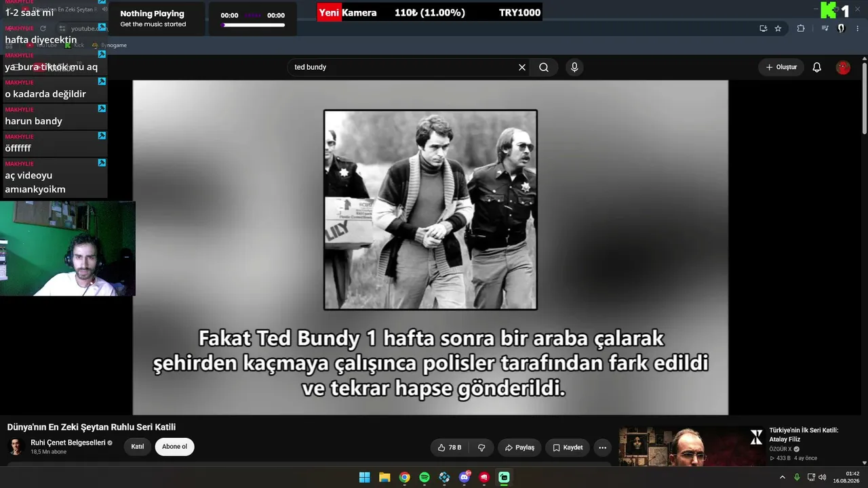Open ÖZGÜR X channel name
The image size is (868, 488).
click(x=780, y=449)
